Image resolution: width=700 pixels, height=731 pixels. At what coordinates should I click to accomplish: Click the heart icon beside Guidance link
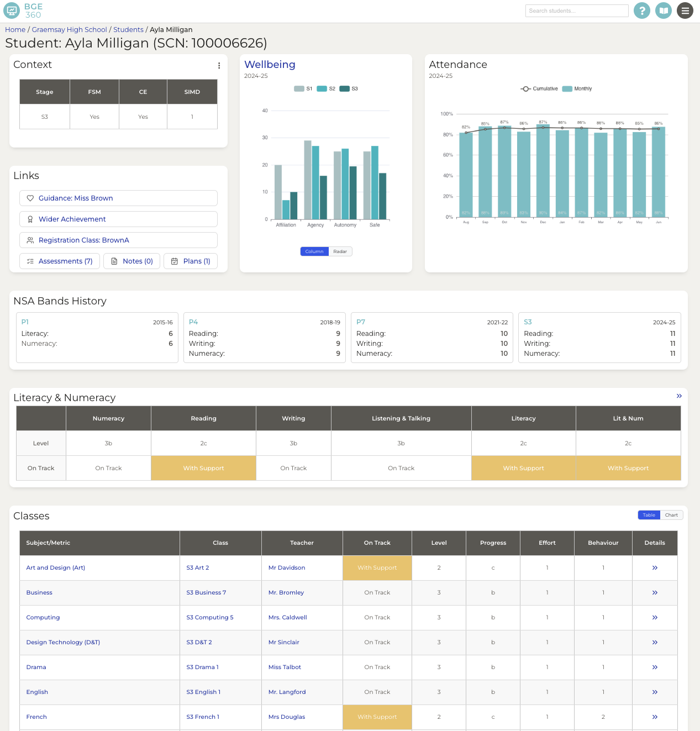(30, 198)
